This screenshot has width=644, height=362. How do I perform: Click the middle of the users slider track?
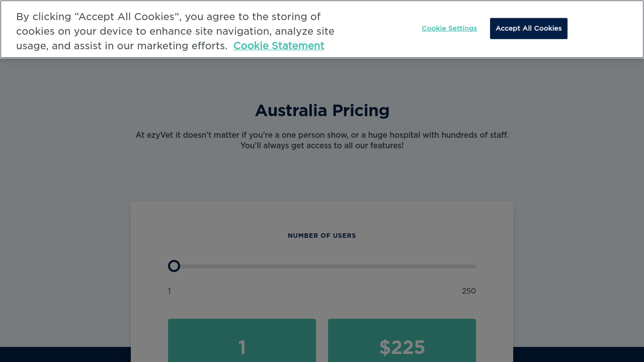[322, 266]
